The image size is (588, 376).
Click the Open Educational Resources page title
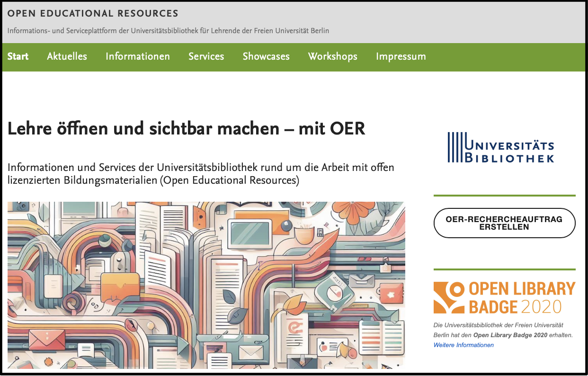[x=92, y=13]
